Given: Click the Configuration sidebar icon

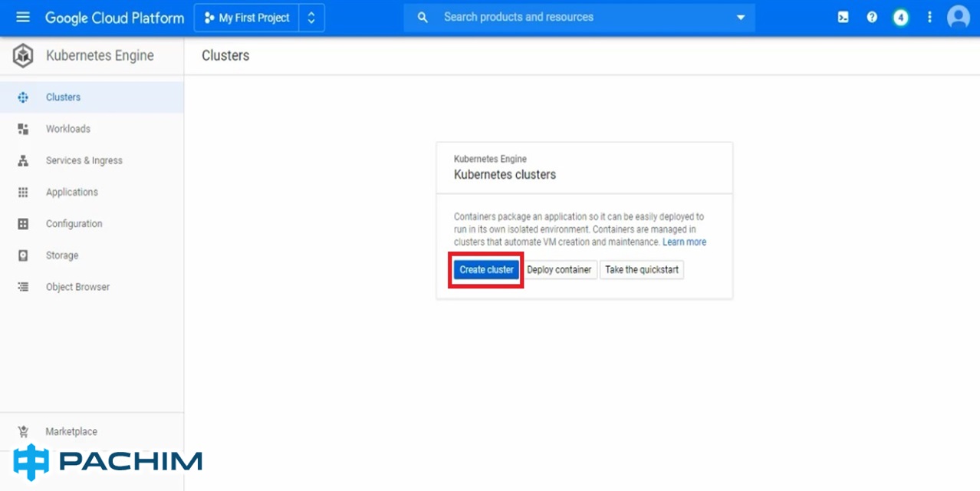Looking at the screenshot, I should point(23,224).
